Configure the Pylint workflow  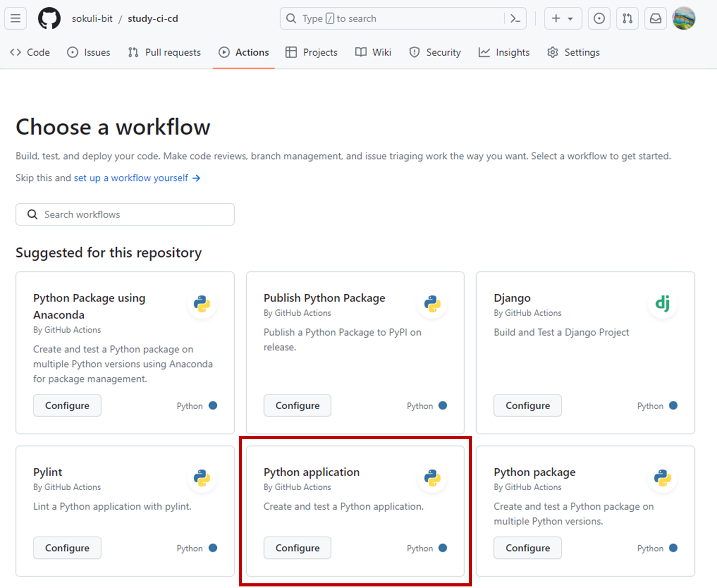point(67,548)
